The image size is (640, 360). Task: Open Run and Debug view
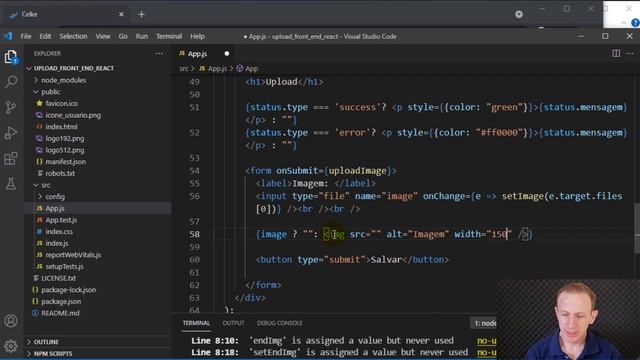(x=11, y=133)
